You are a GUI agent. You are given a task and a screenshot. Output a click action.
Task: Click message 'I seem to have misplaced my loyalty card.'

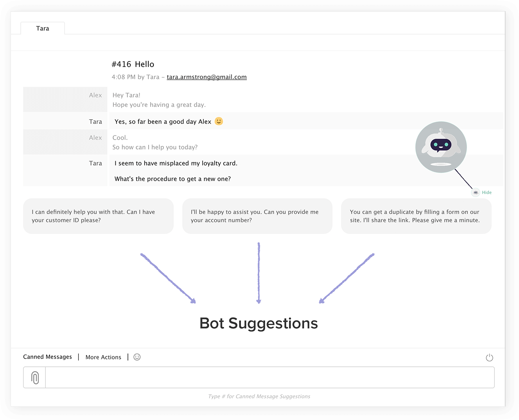[176, 163]
